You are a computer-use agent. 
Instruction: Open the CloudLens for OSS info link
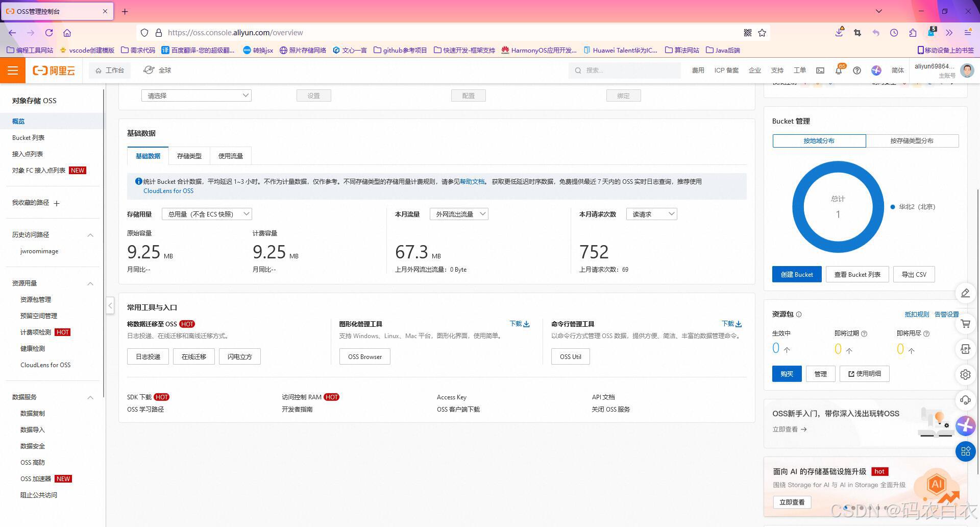point(168,191)
